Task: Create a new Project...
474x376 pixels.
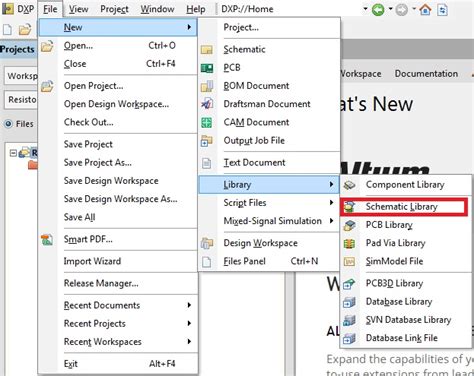Action: coord(269,27)
